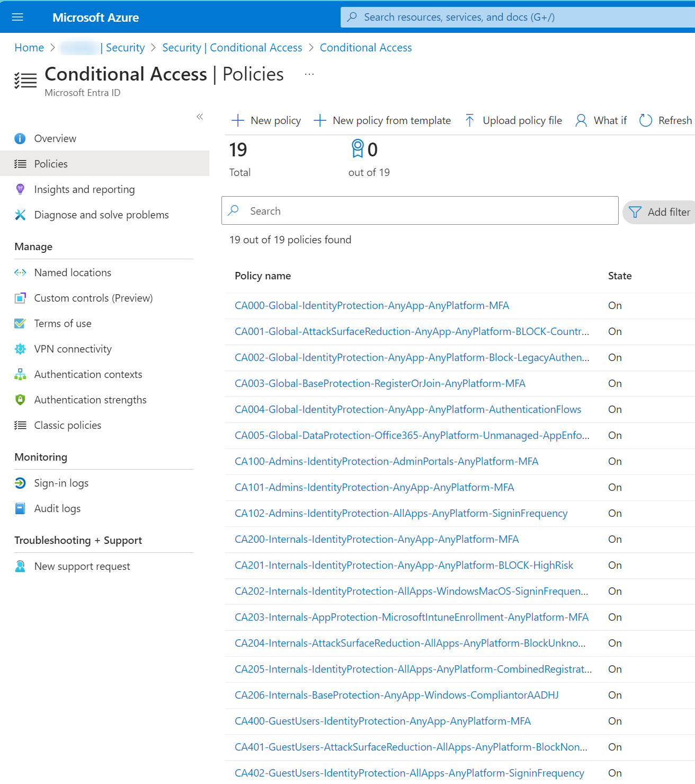The height and width of the screenshot is (784, 695).
Task: Open policy CA004 AuthenticationFlows
Action: tap(408, 409)
